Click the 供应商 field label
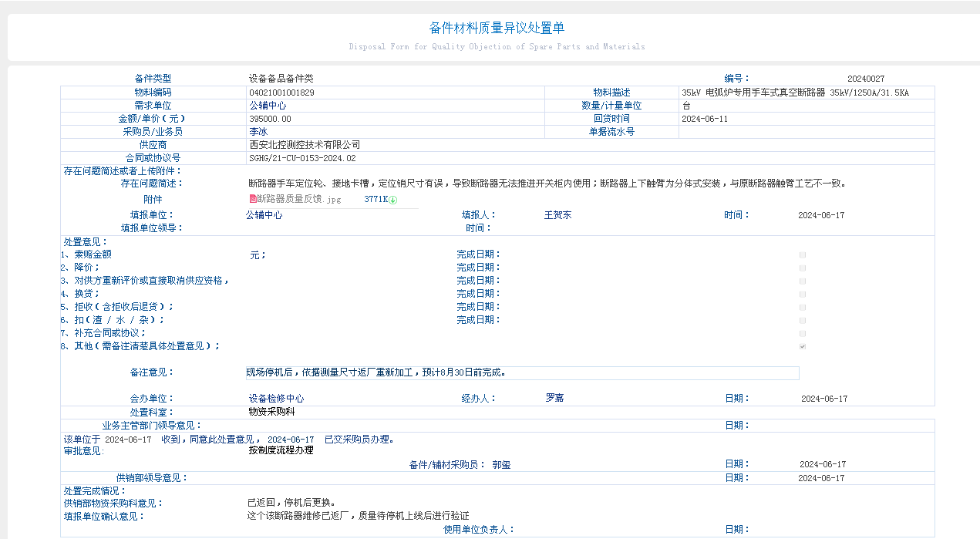The width and height of the screenshot is (980, 539). click(153, 144)
